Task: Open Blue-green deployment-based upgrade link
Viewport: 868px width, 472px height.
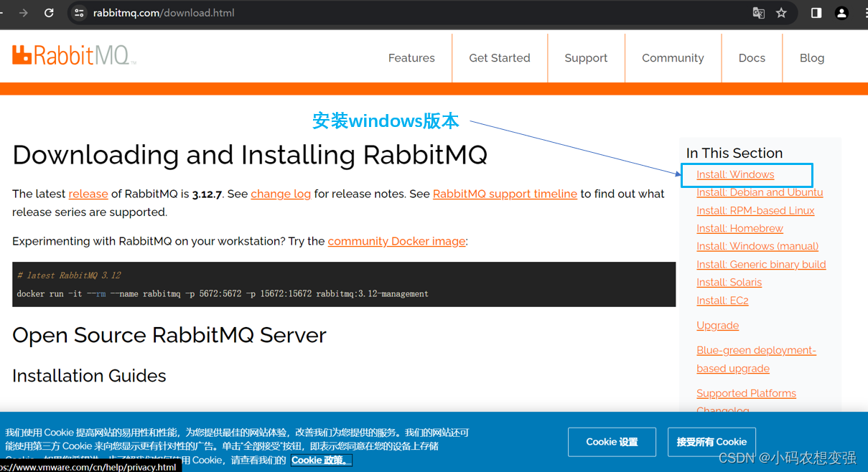Action: (756, 359)
